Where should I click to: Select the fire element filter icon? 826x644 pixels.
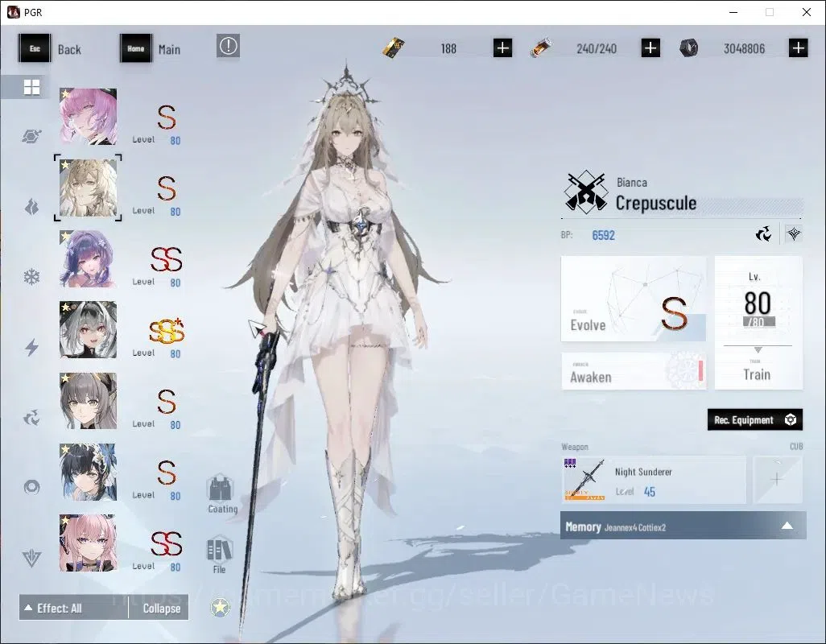point(31,206)
